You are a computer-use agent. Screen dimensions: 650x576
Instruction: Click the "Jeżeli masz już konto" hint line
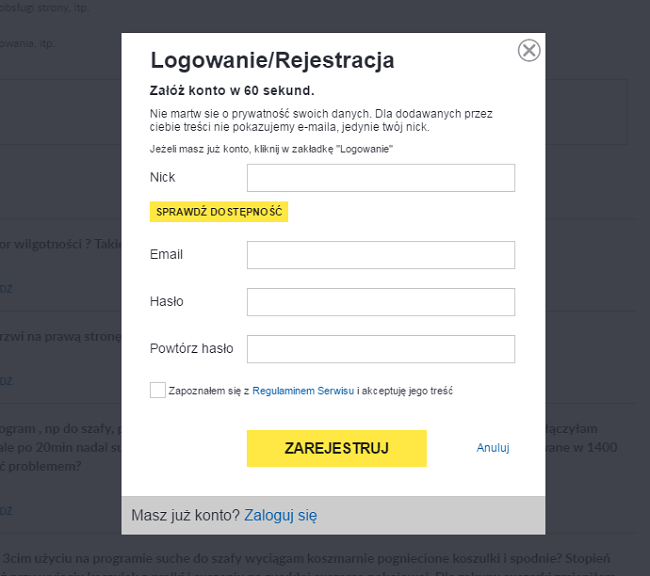click(271, 148)
